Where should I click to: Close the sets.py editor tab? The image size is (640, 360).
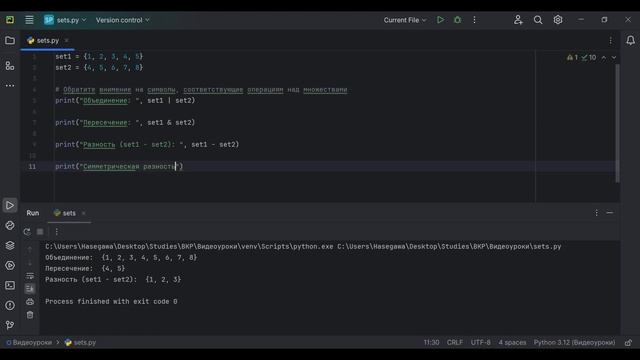pos(67,40)
